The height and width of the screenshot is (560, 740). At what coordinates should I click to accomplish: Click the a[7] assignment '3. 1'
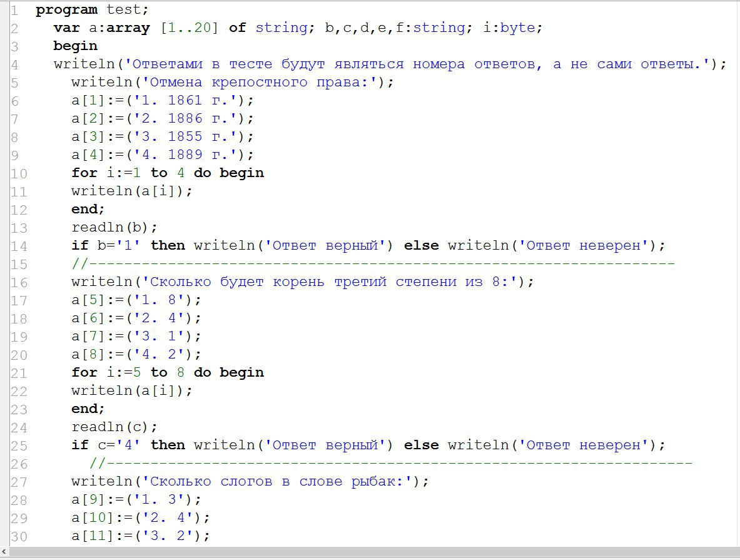[136, 337]
